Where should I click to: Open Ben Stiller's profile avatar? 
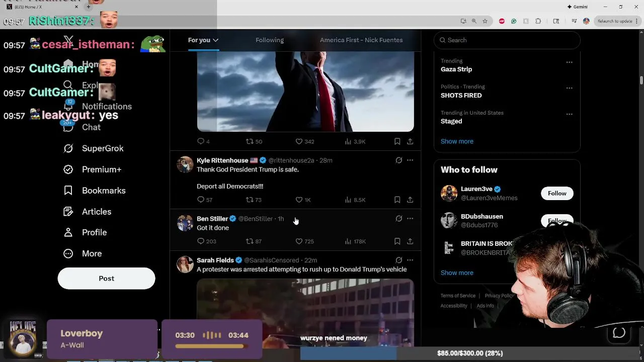[185, 223]
